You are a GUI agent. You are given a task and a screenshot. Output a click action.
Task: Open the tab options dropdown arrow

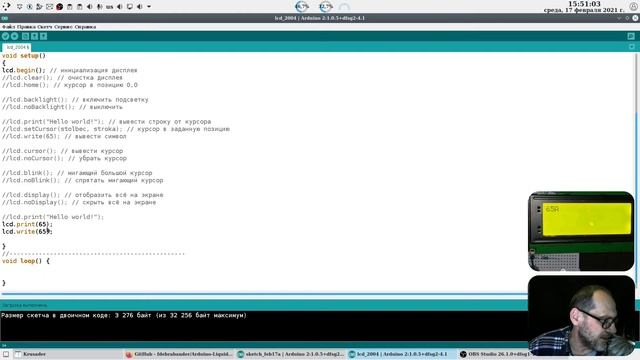pyautogui.click(x=632, y=47)
